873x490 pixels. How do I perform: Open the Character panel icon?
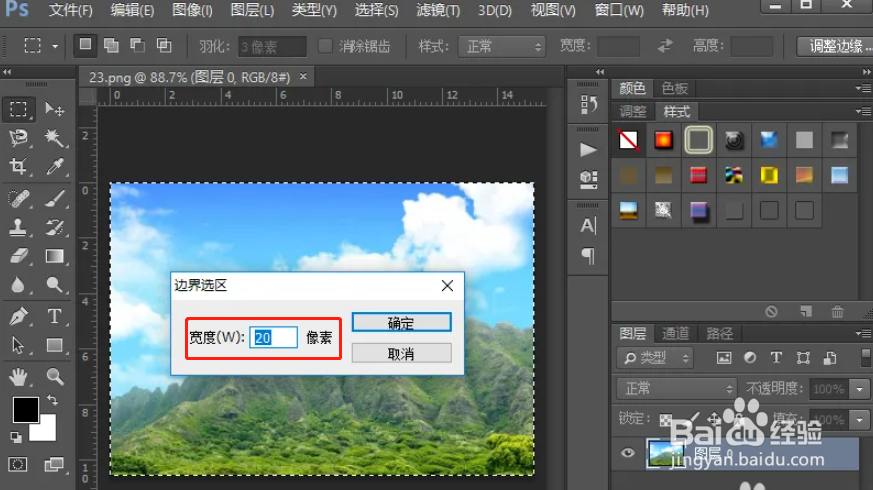(588, 226)
